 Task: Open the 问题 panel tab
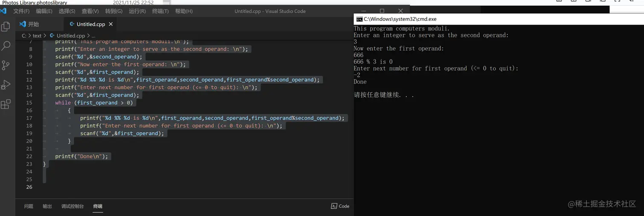point(29,206)
